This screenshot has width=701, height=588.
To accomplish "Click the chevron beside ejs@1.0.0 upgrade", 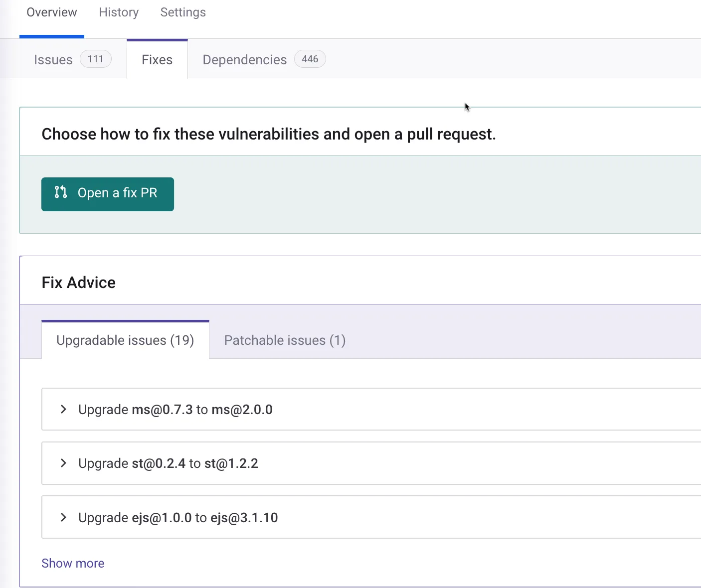I will 63,517.
